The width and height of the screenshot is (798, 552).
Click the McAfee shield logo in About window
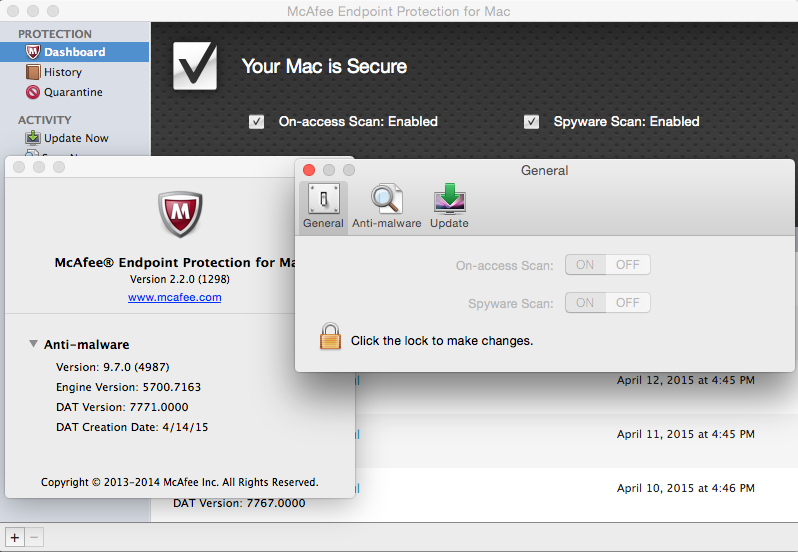point(180,214)
